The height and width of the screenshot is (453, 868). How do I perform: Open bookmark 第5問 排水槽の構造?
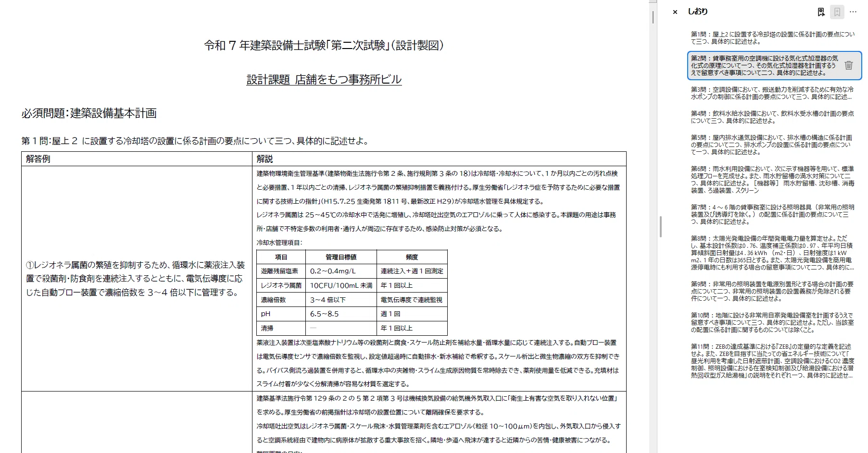pyautogui.click(x=771, y=145)
